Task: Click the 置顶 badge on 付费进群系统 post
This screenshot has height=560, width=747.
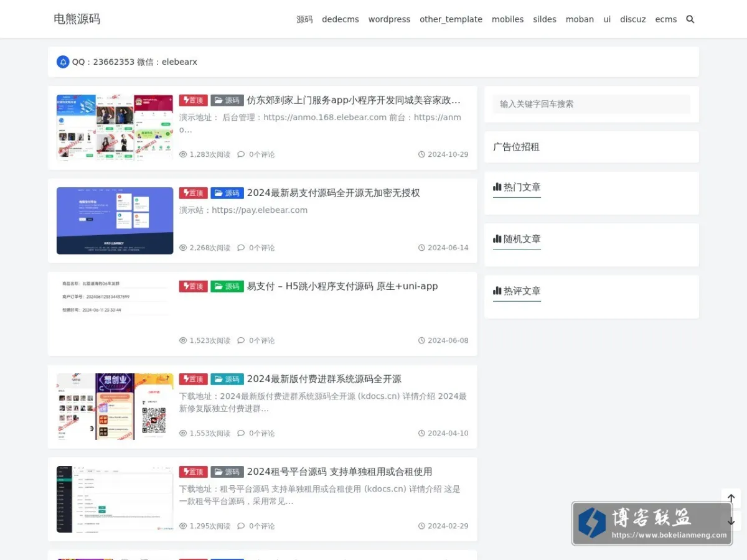Action: pos(194,379)
